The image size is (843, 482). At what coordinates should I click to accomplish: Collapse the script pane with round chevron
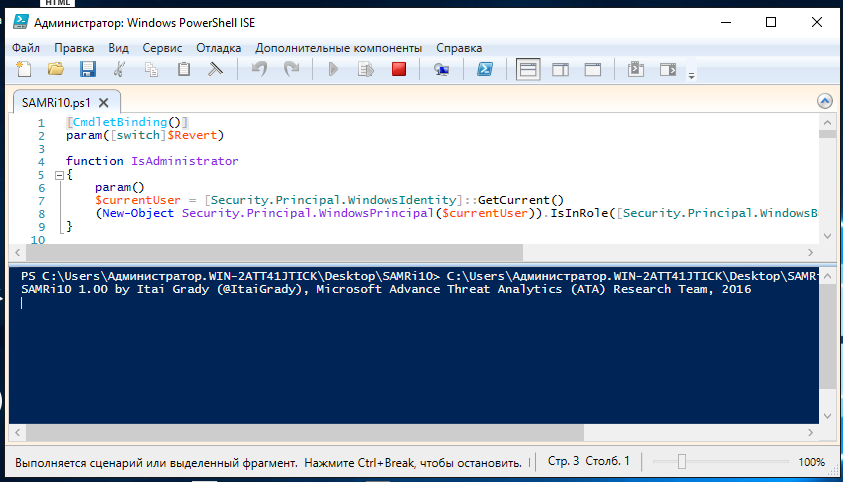coord(825,101)
